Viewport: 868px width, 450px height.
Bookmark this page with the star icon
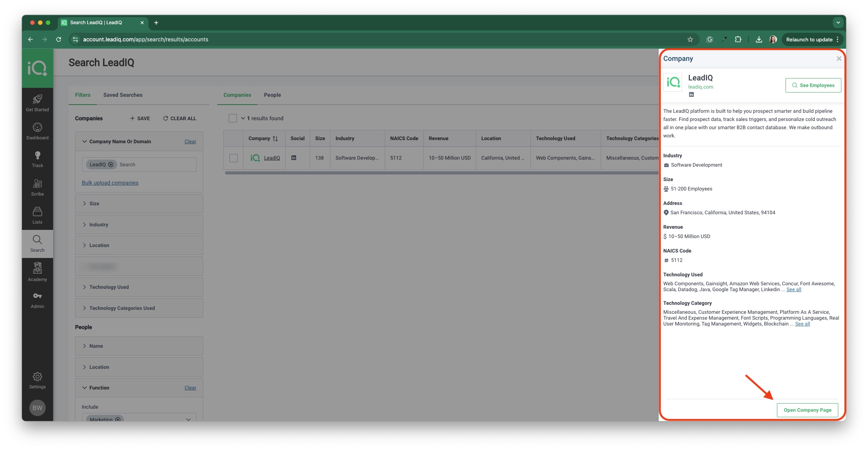pos(690,39)
